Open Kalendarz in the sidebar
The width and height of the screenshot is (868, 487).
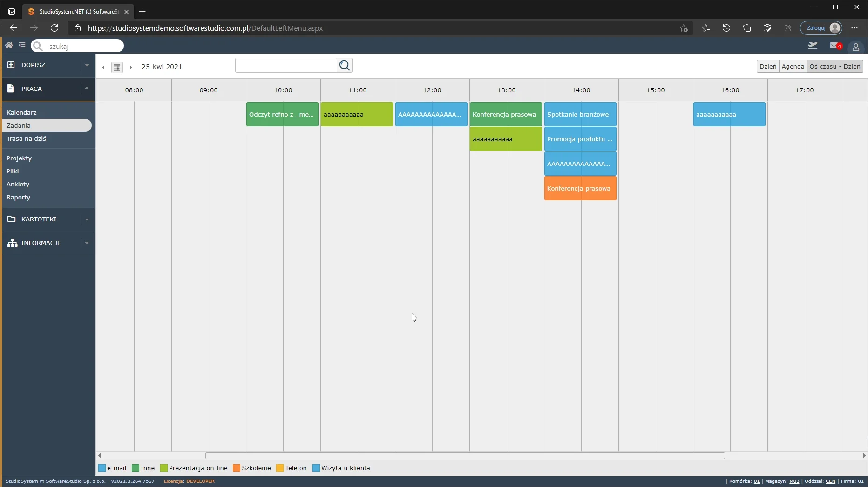(x=21, y=112)
